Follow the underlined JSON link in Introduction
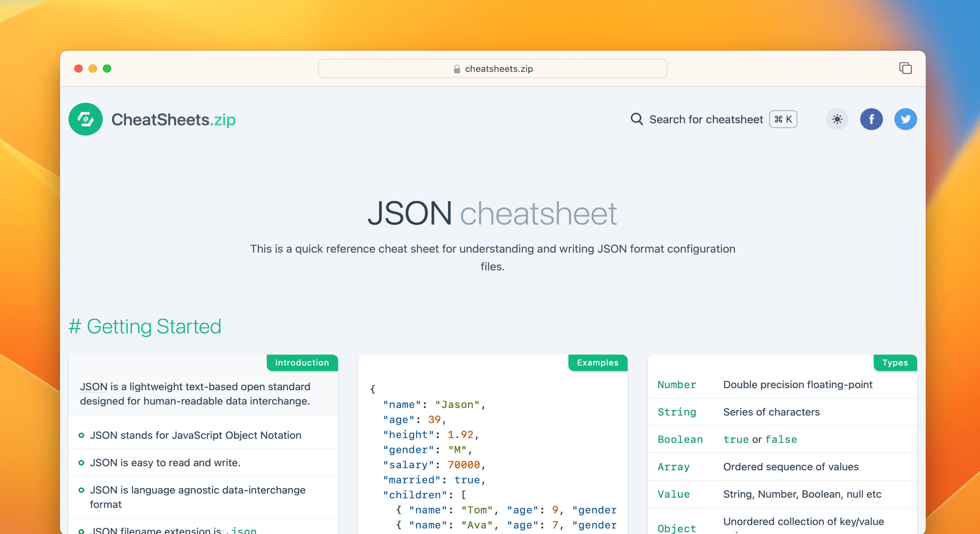The image size is (980, 534). pyautogui.click(x=93, y=387)
